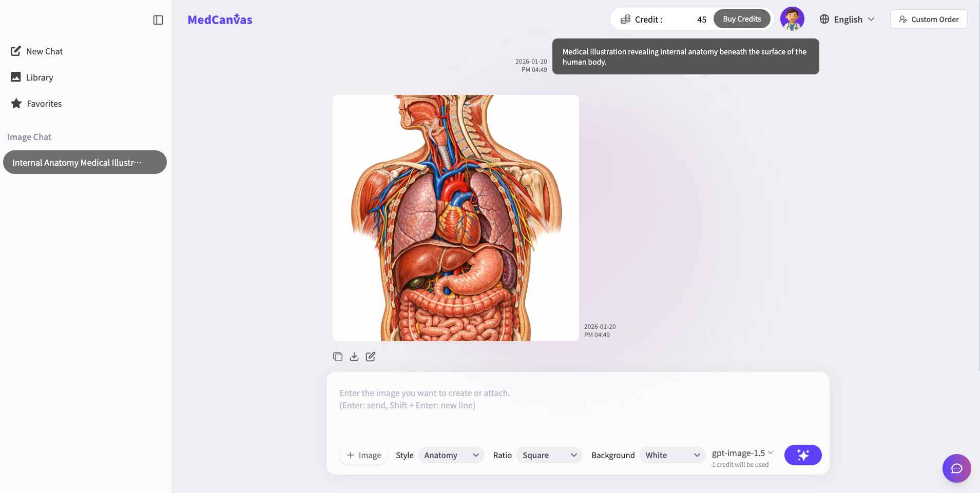Open the Ratio dropdown showing Square

pyautogui.click(x=548, y=455)
